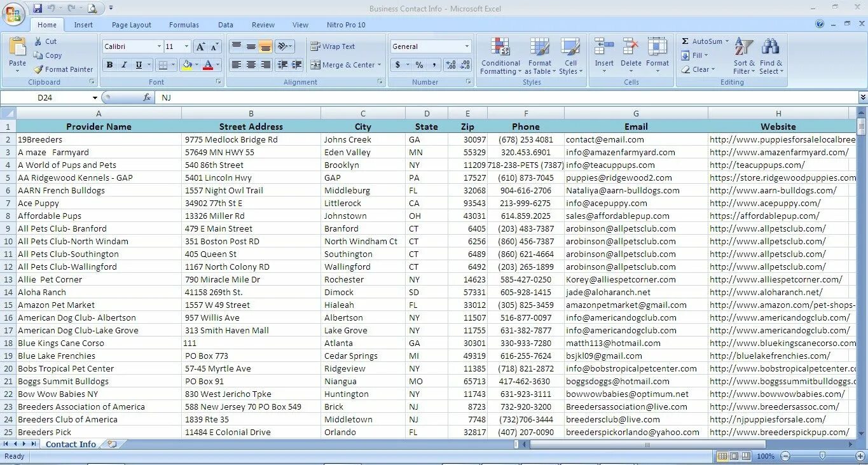
Task: Activate the Format Painter
Action: point(63,69)
